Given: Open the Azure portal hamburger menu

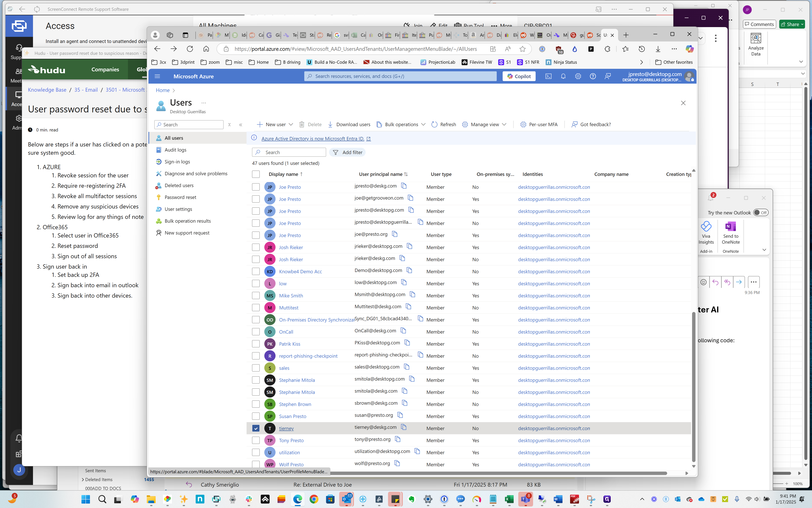Looking at the screenshot, I should (x=157, y=76).
